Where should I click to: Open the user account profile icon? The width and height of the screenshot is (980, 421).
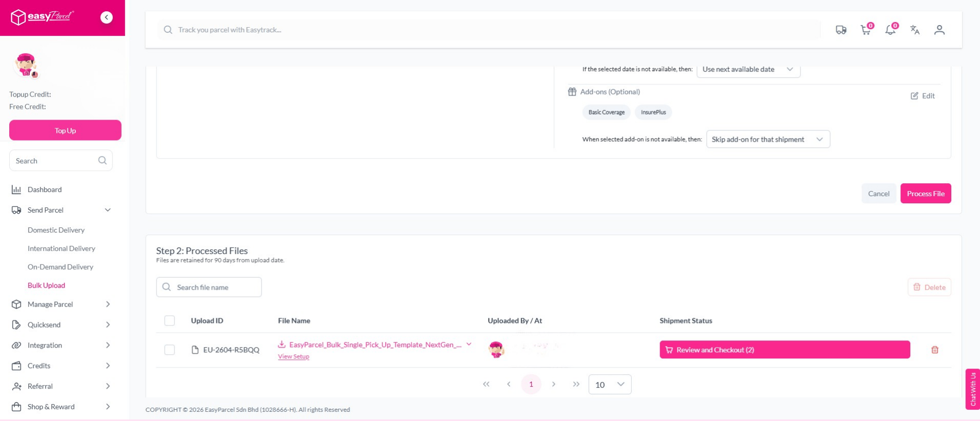coord(939,30)
